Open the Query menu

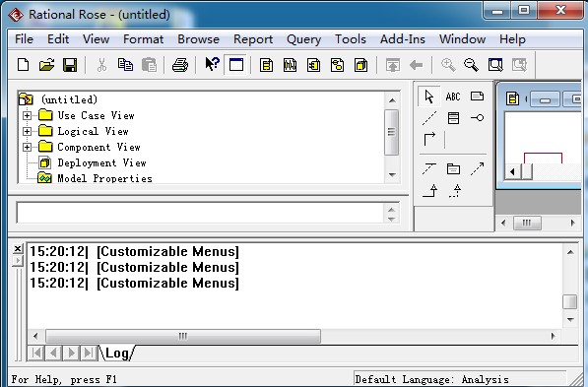[303, 39]
